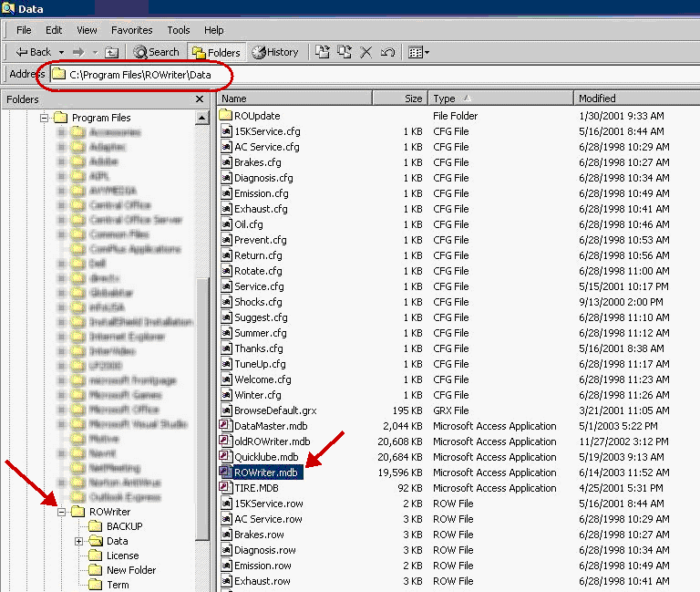The image size is (700, 592).
Task: Collapse the Program Files tree node
Action: [x=43, y=118]
